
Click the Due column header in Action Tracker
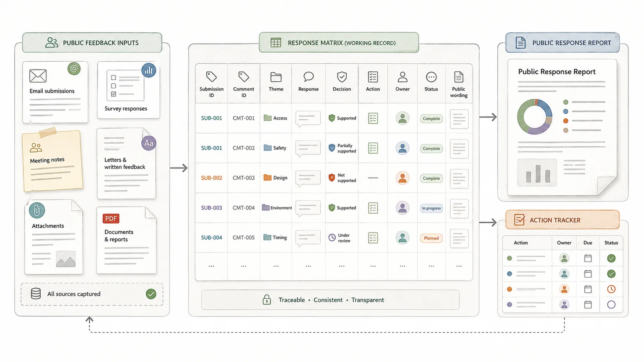tap(588, 243)
